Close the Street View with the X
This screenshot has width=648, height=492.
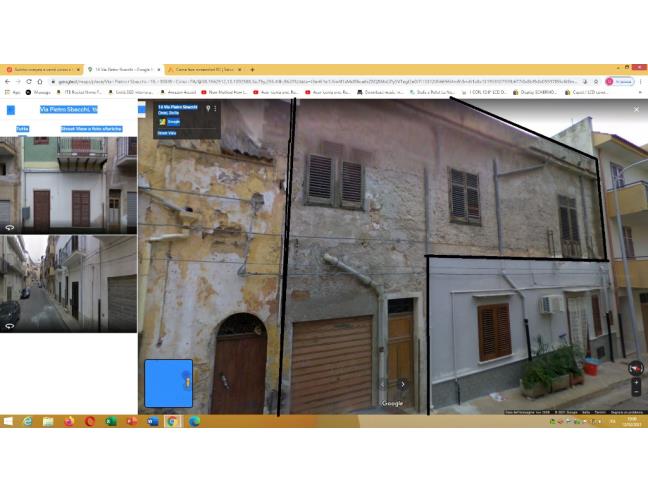(x=636, y=109)
